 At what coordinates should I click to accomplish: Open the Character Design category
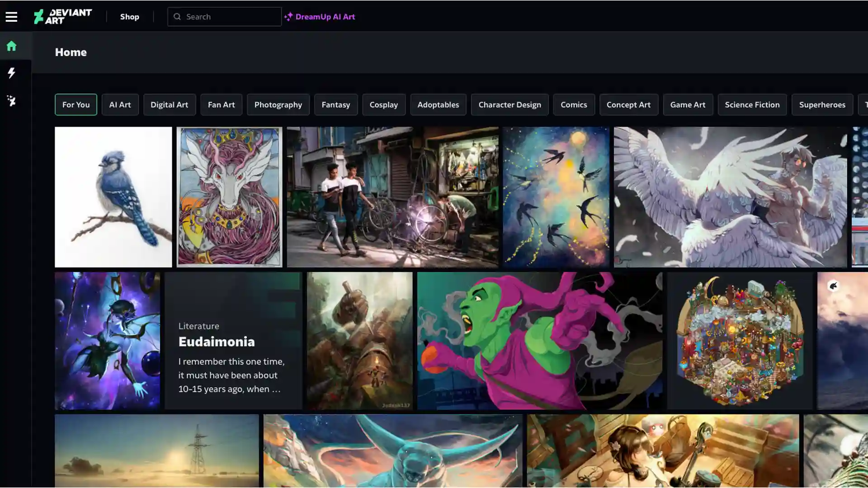[x=509, y=105]
